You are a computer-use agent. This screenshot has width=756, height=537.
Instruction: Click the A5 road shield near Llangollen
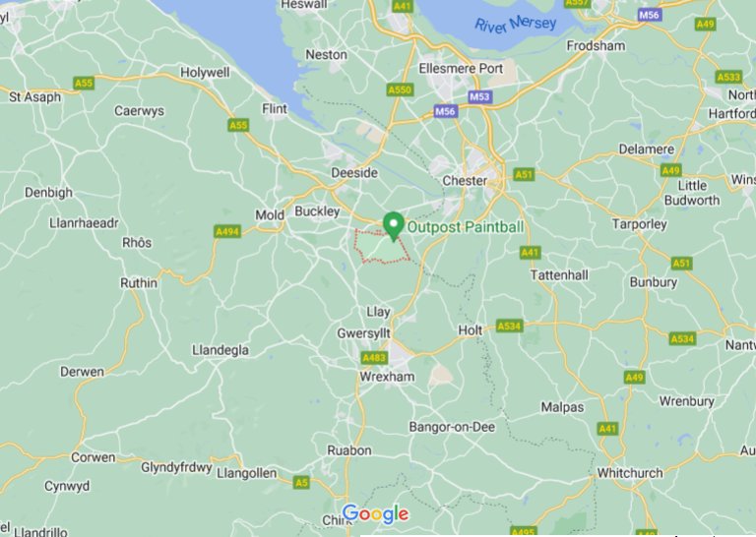(301, 483)
